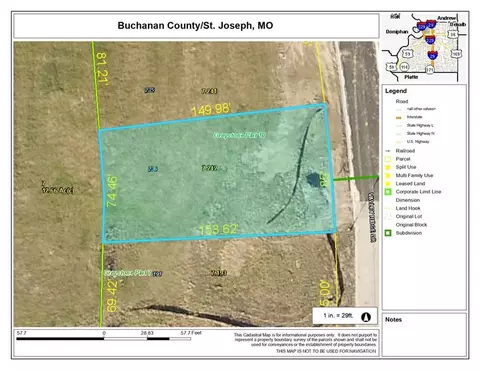The height and width of the screenshot is (370, 480).
Task: Click the 'Original Block' legend entry
Action: [x=411, y=225]
